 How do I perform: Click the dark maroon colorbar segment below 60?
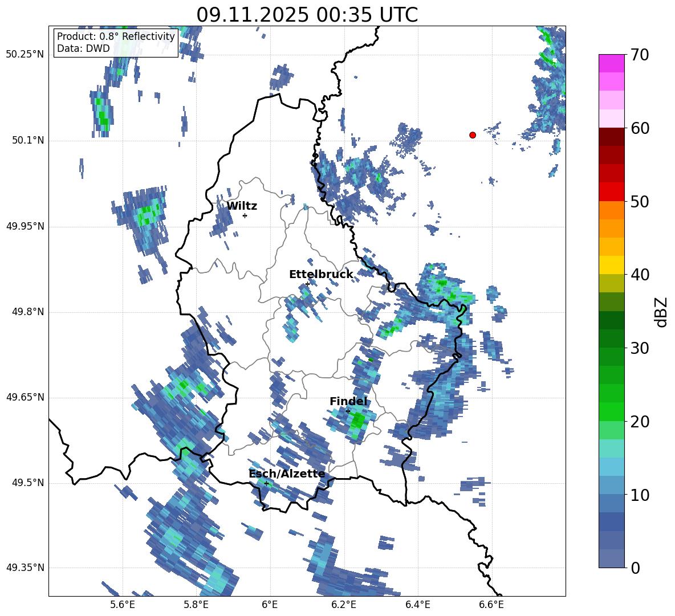pyautogui.click(x=611, y=137)
